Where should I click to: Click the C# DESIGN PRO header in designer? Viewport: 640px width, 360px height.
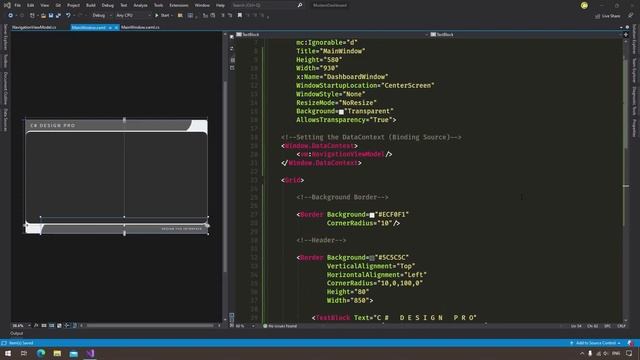[53, 126]
